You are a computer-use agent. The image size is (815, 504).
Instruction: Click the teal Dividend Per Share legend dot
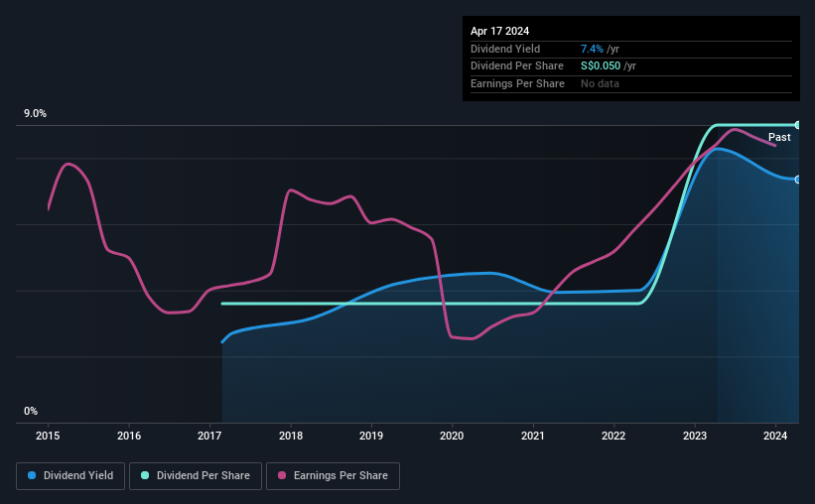tap(145, 475)
